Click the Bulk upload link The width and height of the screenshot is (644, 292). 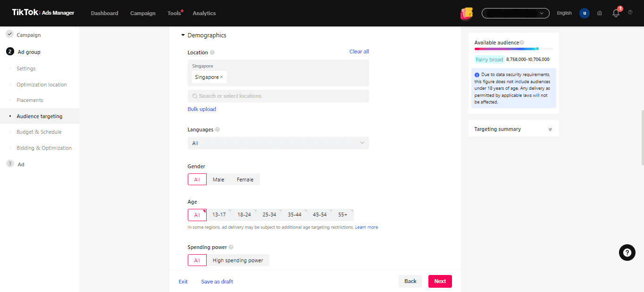coord(202,109)
